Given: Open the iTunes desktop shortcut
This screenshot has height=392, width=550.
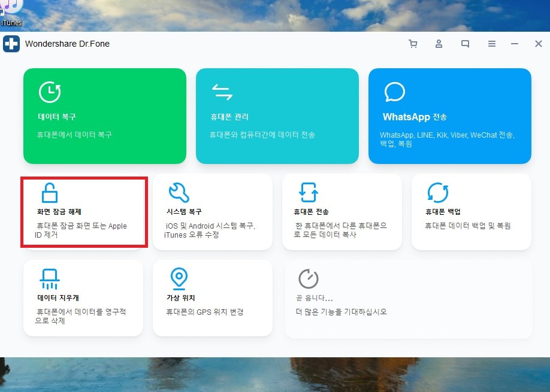Looking at the screenshot, I should click(11, 13).
